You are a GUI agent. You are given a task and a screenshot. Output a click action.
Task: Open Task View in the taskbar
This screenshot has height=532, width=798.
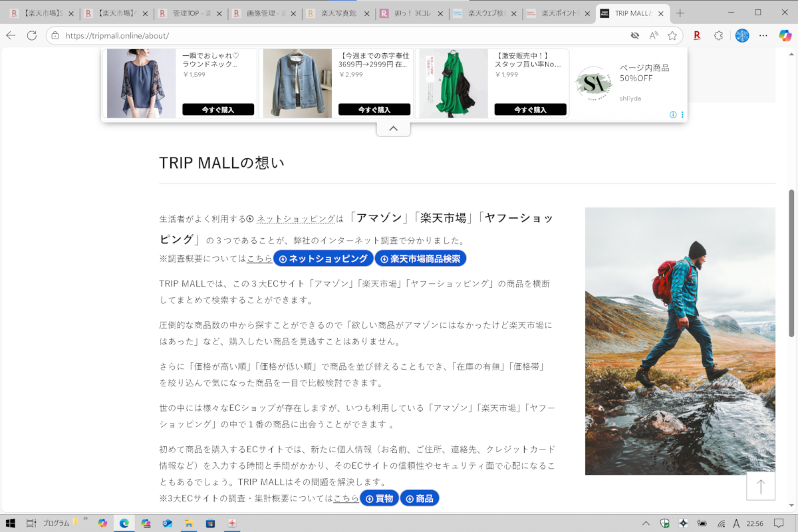pyautogui.click(x=31, y=523)
